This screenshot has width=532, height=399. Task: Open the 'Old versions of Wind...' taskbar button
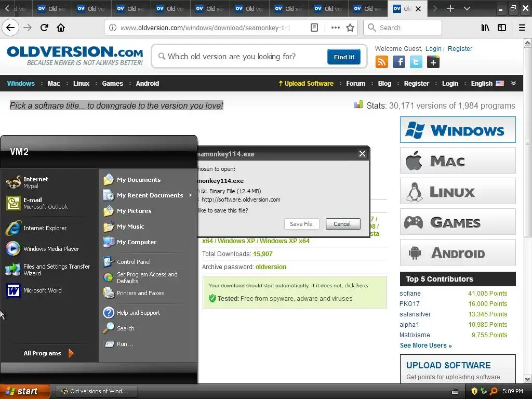tap(96, 391)
